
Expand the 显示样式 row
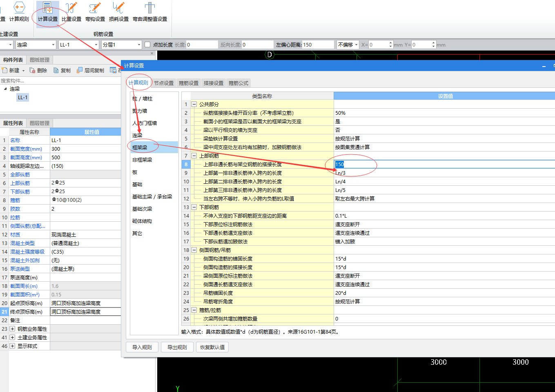12,346
